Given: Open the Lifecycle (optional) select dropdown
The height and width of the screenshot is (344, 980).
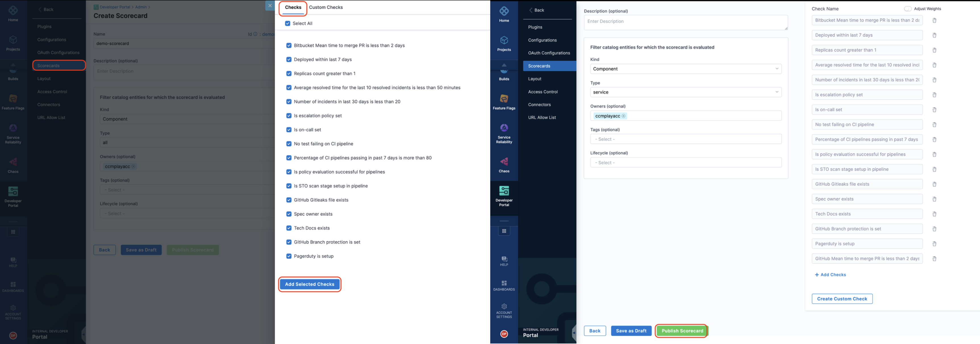Looking at the screenshot, I should click(685, 162).
